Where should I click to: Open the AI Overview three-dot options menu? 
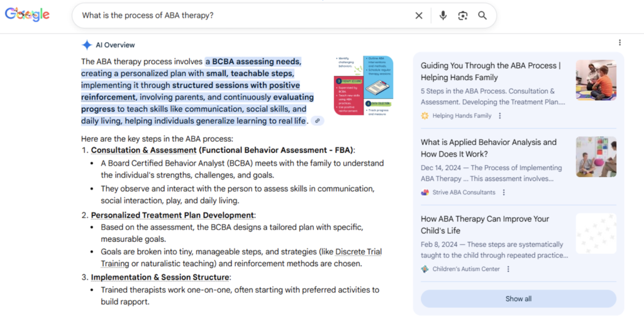619,42
